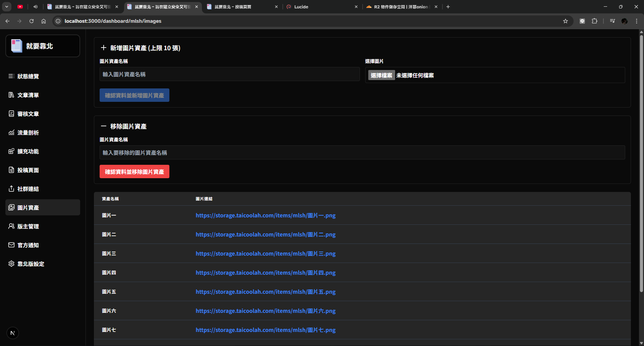644x346 pixels.
Task: Switch to the Lucide tab
Action: tap(322, 7)
